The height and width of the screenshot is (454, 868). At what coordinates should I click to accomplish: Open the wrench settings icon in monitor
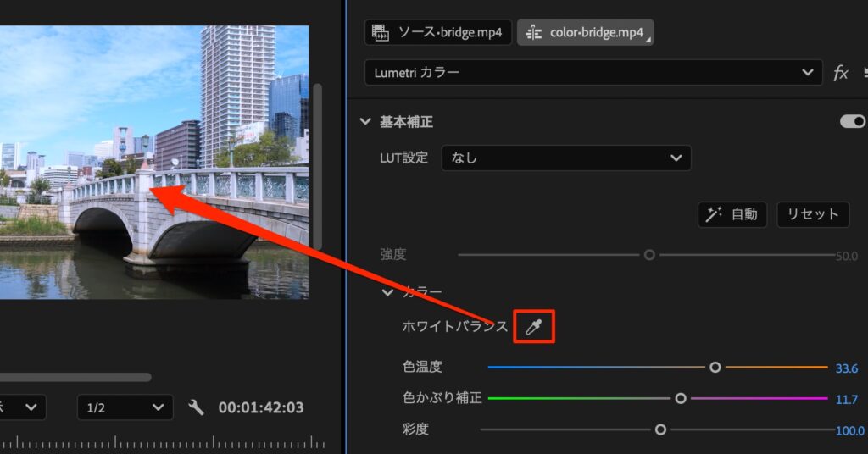196,407
